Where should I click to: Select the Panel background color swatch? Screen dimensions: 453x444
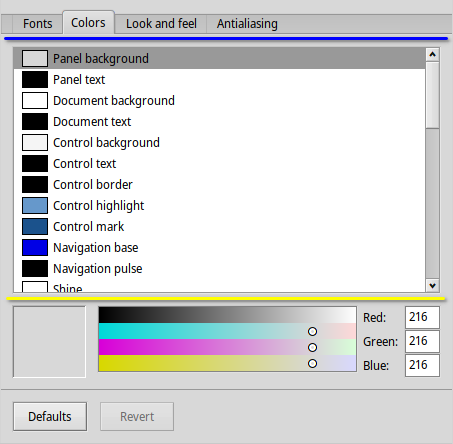coord(35,59)
